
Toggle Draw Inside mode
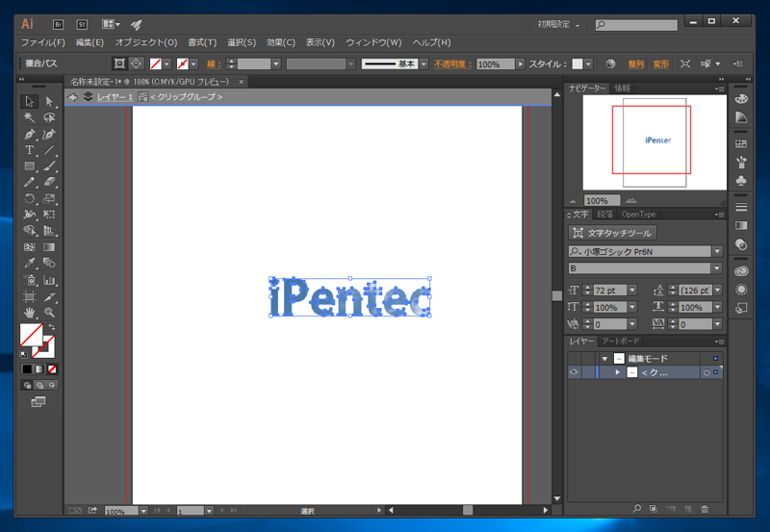pyautogui.click(x=52, y=385)
